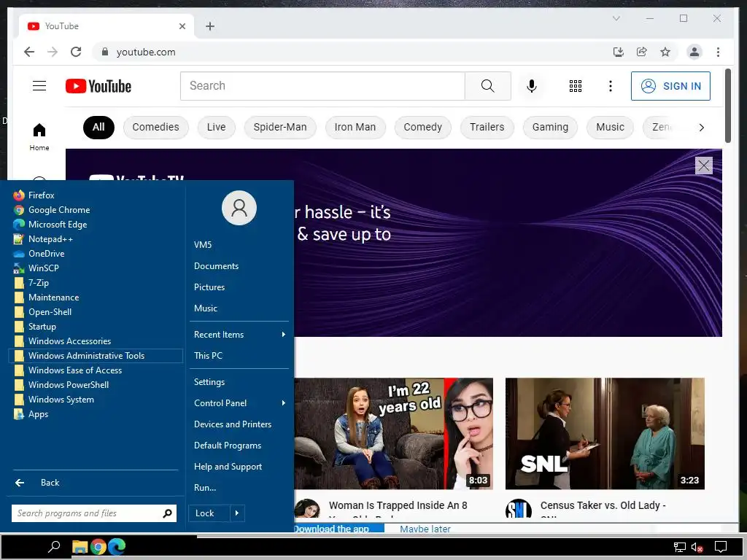Click the user account picture in start menu
This screenshot has width=747, height=560.
(239, 208)
